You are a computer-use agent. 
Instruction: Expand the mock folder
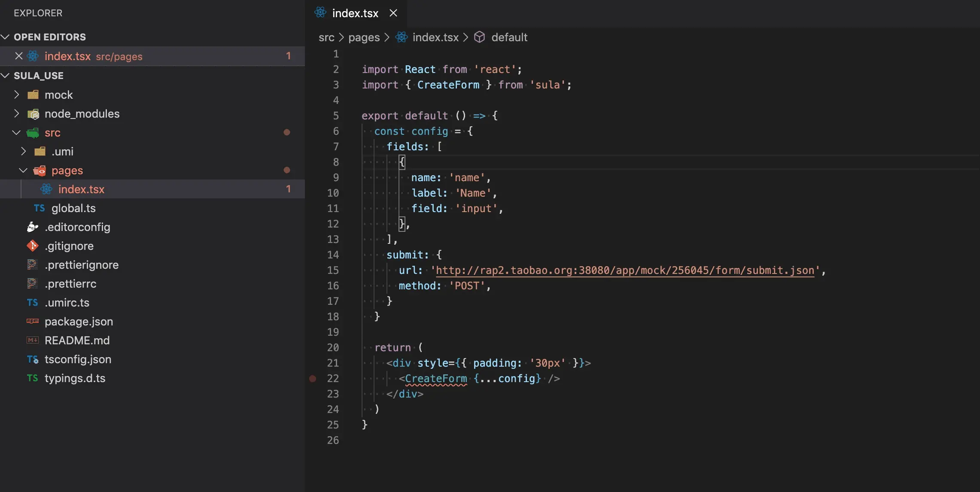point(16,94)
